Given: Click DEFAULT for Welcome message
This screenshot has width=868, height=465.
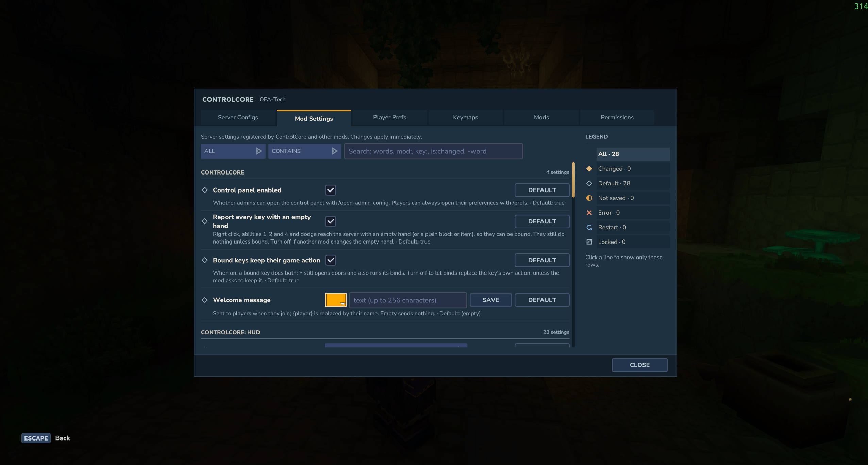Looking at the screenshot, I should click(542, 300).
